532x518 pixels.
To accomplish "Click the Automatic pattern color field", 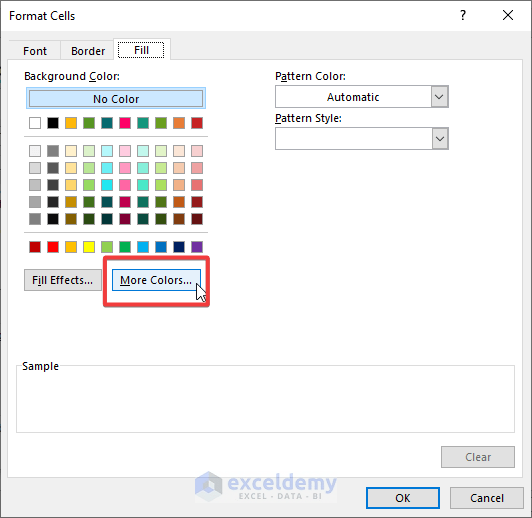I will (353, 97).
